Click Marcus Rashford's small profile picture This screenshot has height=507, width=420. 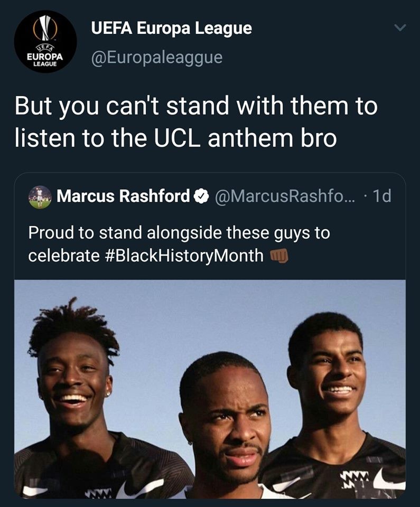[x=40, y=196]
